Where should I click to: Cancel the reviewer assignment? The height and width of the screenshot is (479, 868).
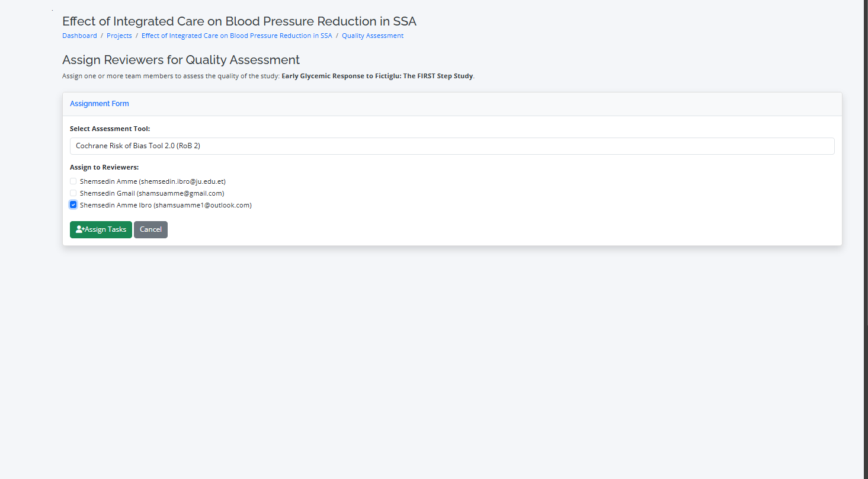click(150, 229)
